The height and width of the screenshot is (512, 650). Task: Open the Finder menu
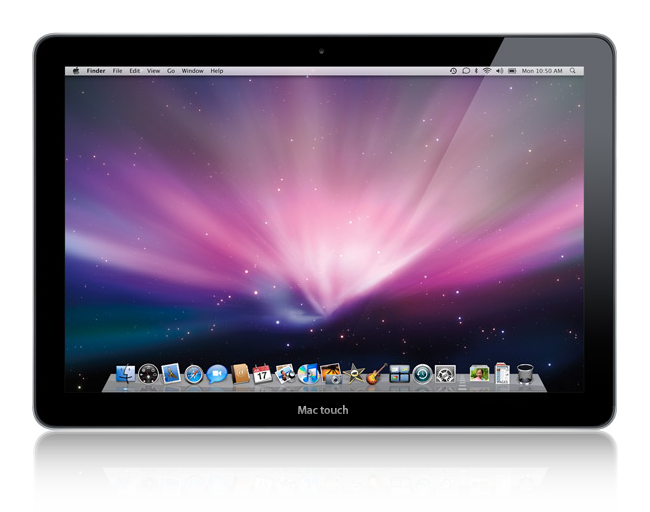[x=96, y=71]
